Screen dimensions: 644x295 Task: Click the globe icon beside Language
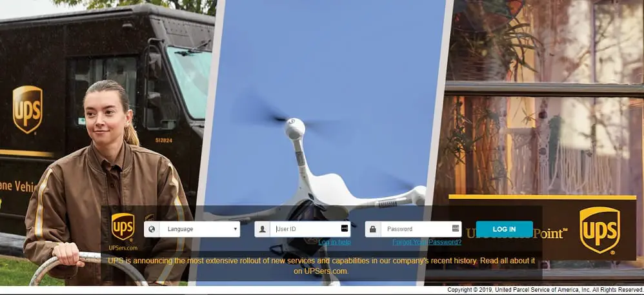tap(152, 229)
